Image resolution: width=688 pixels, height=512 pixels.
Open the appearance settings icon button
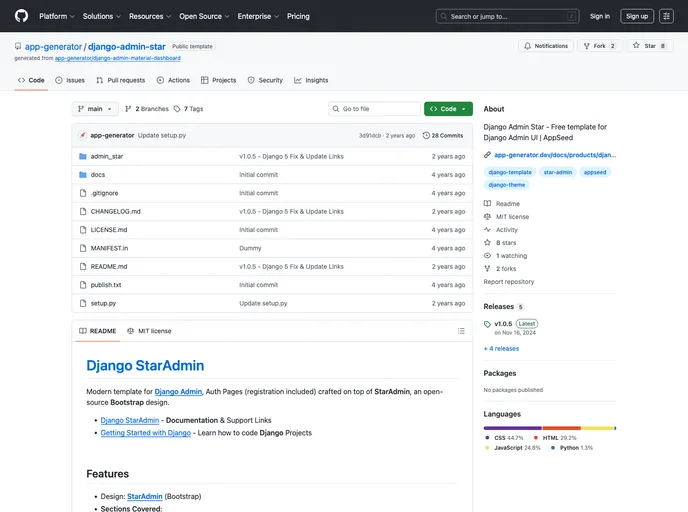[666, 16]
